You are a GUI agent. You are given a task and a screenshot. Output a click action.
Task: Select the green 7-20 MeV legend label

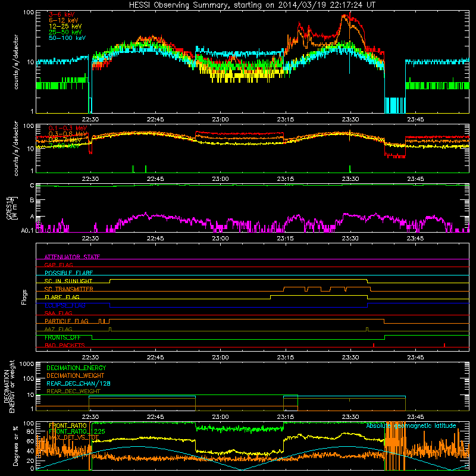pos(64,146)
